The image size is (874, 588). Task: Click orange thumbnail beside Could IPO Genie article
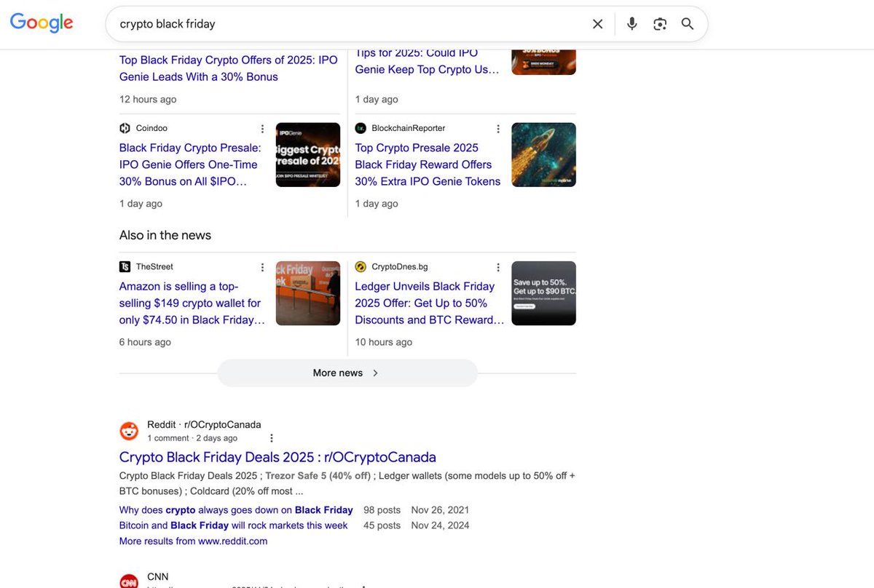(544, 62)
